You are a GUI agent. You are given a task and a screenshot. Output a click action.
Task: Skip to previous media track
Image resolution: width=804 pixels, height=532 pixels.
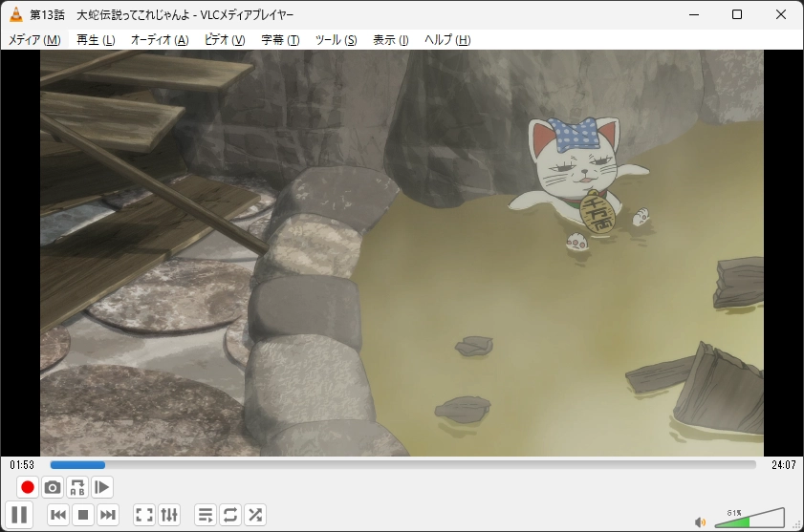point(58,516)
